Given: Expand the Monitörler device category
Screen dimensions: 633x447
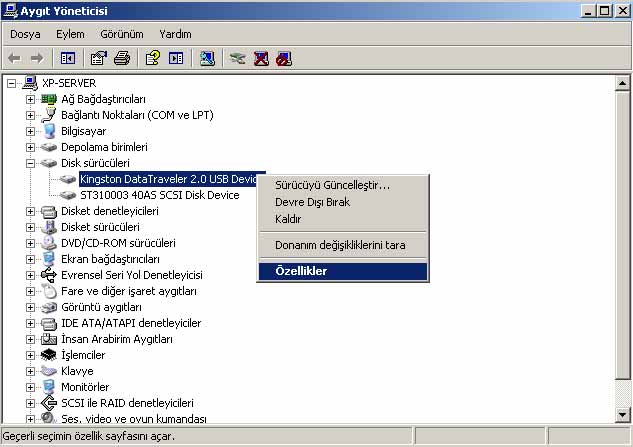Looking at the screenshot, I should 30,387.
